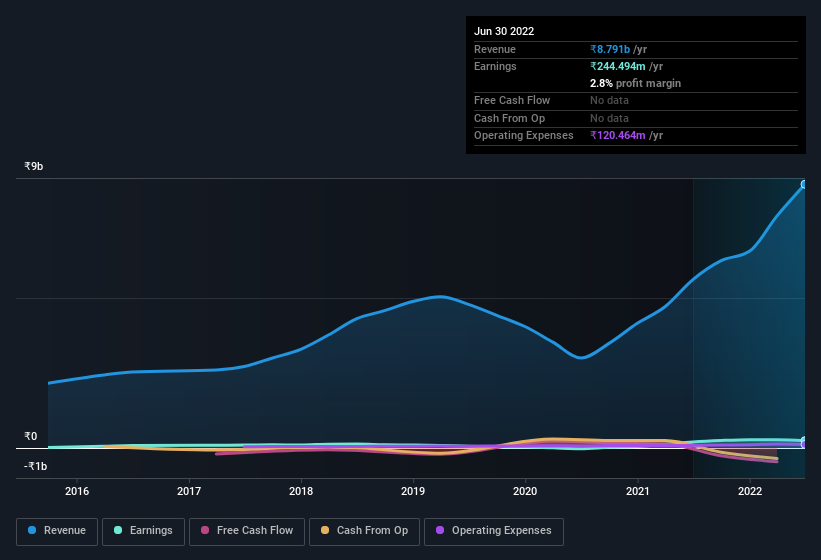Click the ₹8.791b revenue value in tooltip
This screenshot has height=560, width=821.
610,49
